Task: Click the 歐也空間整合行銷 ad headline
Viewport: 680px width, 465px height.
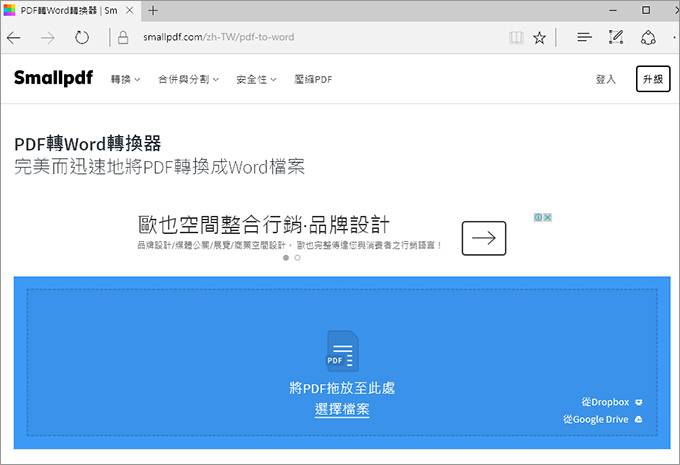Action: pos(263,225)
